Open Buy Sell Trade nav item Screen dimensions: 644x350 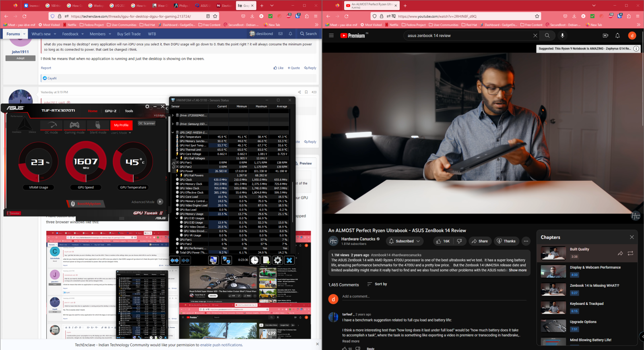[129, 34]
